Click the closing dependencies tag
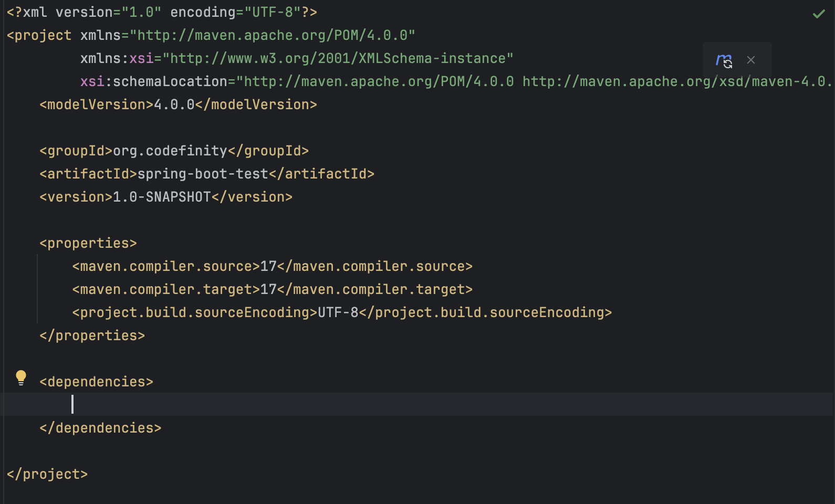The height and width of the screenshot is (504, 835). coord(100,428)
